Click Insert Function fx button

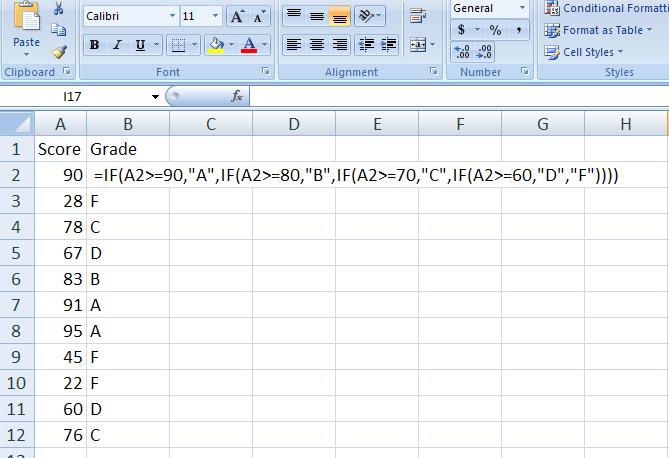point(237,96)
